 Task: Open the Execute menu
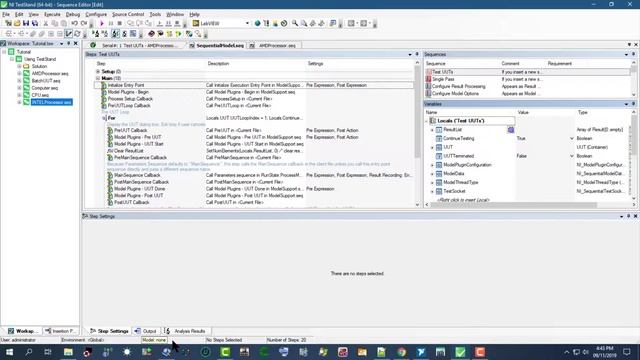pyautogui.click(x=52, y=14)
